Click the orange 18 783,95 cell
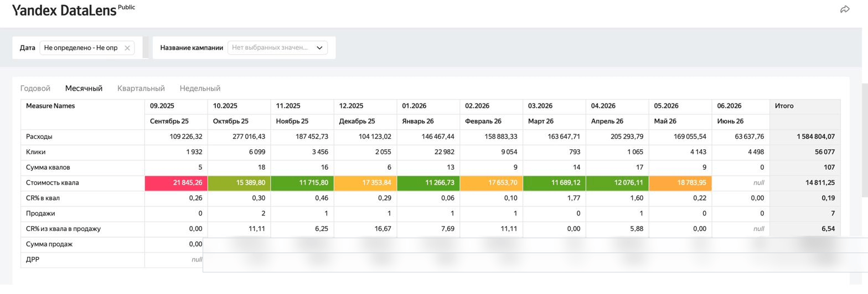868x294 pixels. click(x=680, y=183)
